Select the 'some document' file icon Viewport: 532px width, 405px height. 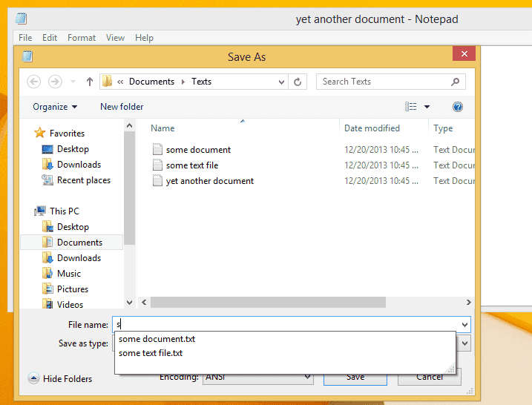click(x=157, y=149)
